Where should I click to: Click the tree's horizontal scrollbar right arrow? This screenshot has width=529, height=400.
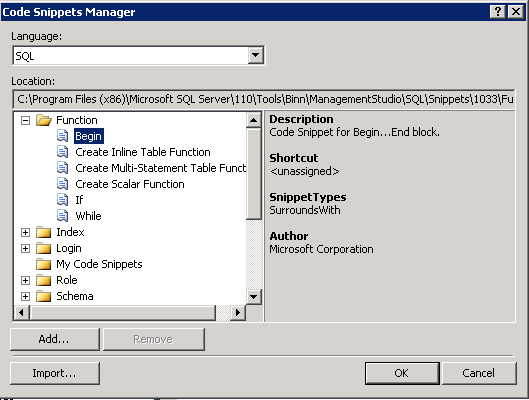(x=238, y=313)
